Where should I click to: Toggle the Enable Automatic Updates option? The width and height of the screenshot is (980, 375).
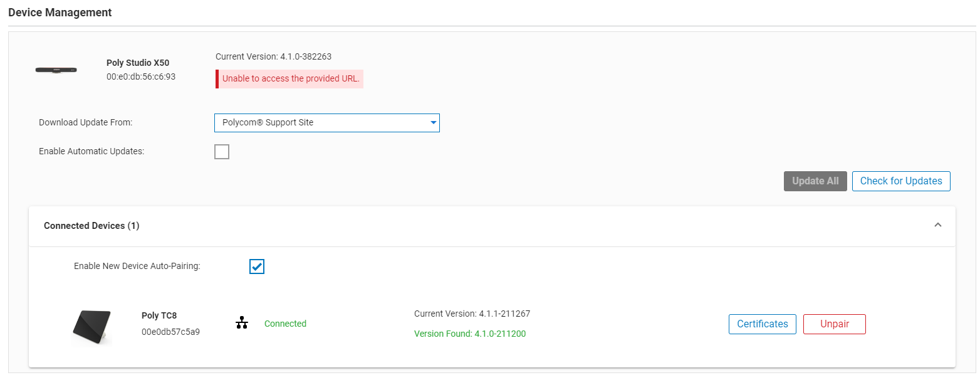tap(222, 151)
